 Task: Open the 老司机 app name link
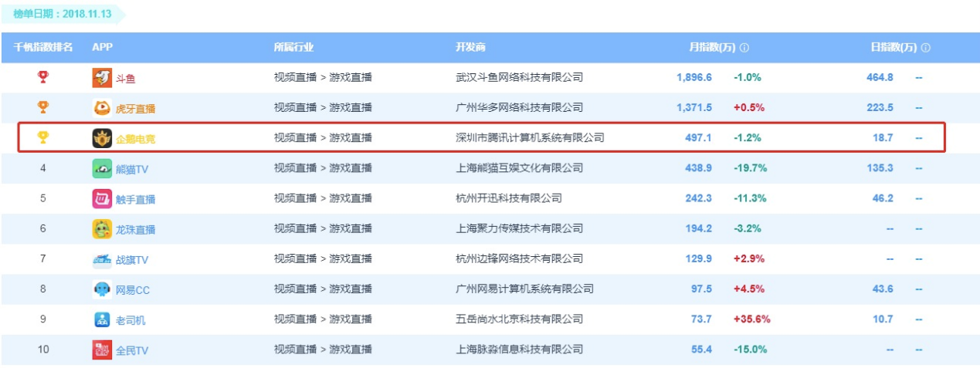[x=131, y=320]
